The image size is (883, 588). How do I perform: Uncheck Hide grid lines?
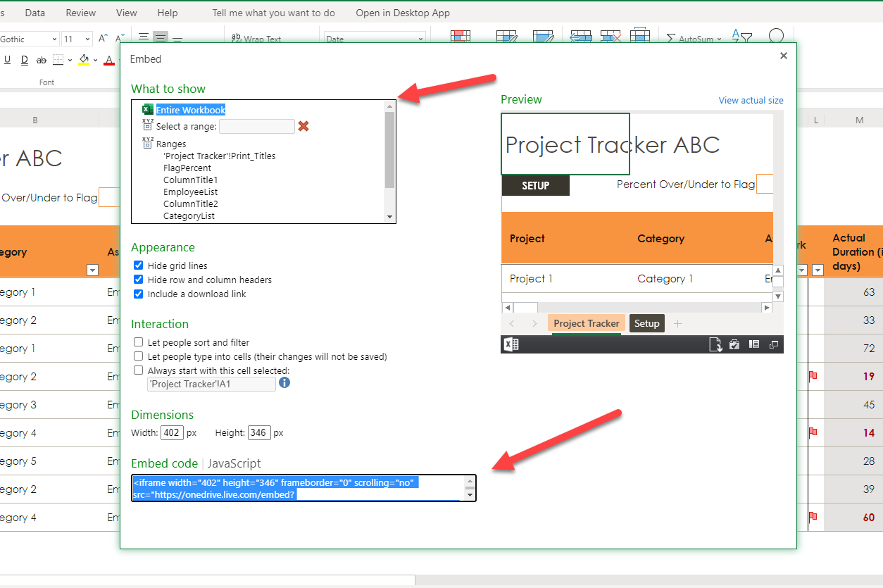[x=139, y=265]
